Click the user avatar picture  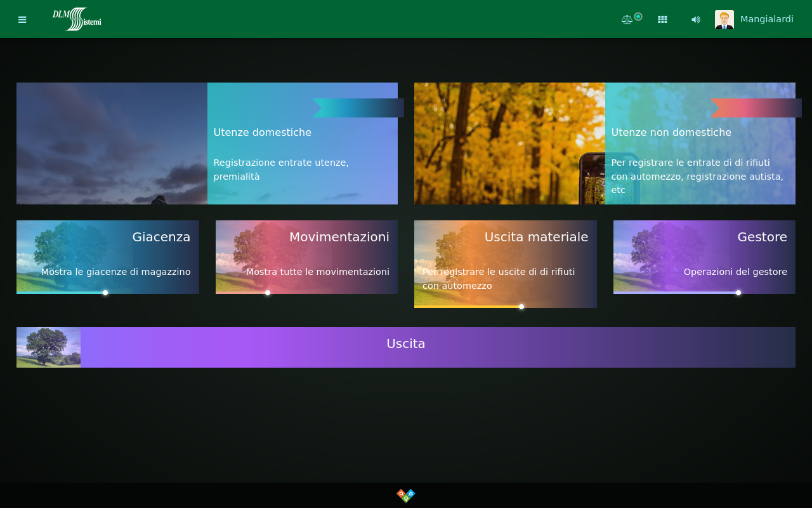tap(724, 20)
